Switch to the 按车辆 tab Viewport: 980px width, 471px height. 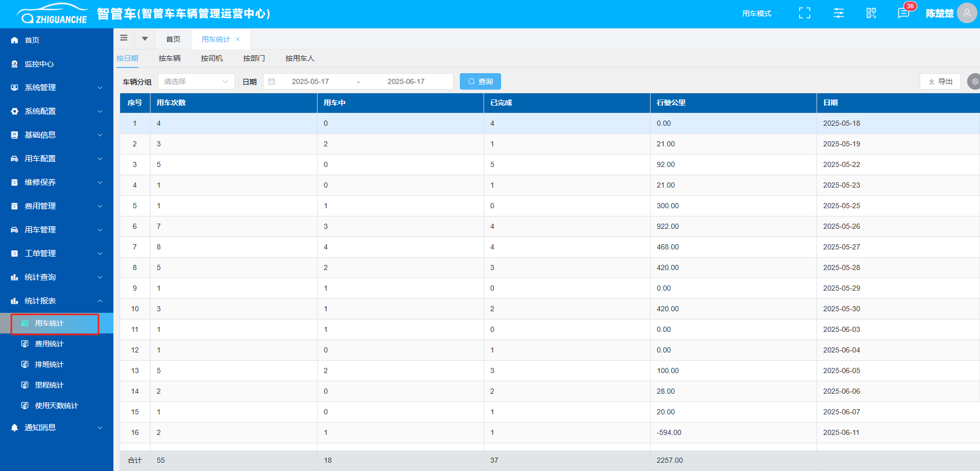pos(170,58)
